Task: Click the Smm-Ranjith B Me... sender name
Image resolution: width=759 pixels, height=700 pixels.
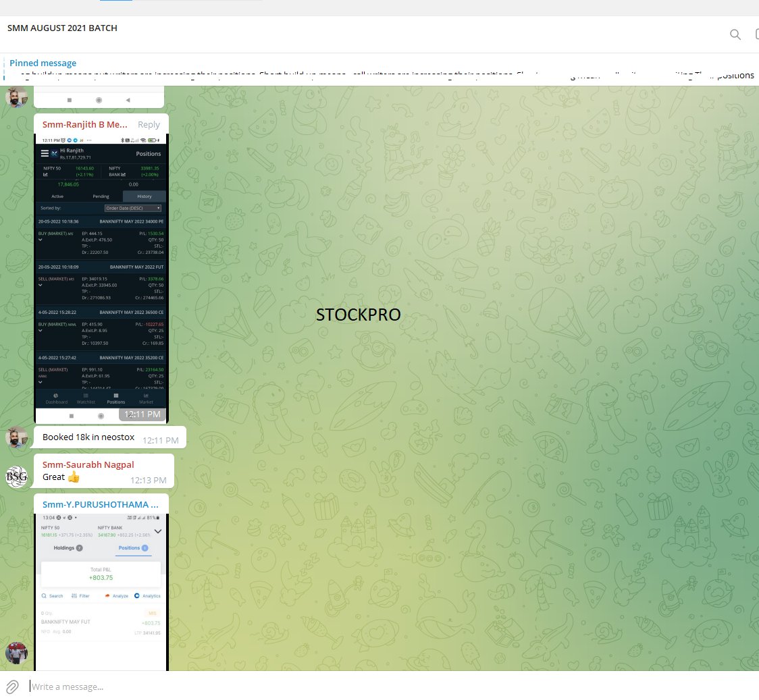Action: click(x=84, y=124)
